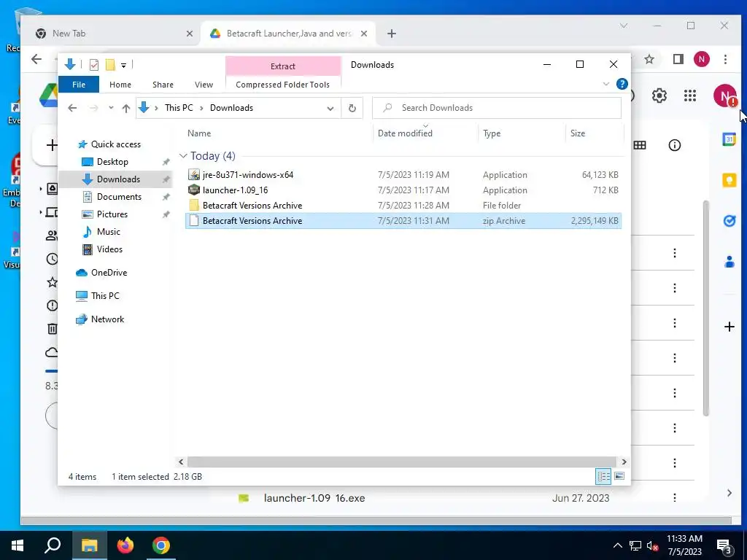Viewport: 747px width, 560px height.
Task: Open Compressed Folder Tools tab
Action: [x=282, y=85]
